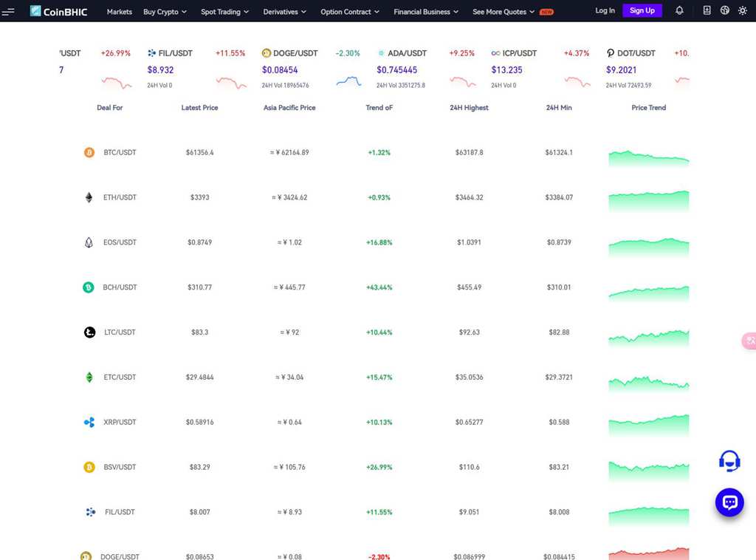Click the Log In link
This screenshot has width=756, height=560.
tap(605, 10)
